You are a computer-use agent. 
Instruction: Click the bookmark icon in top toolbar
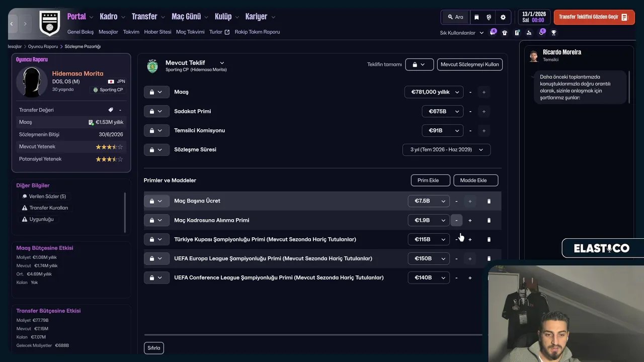point(476,17)
